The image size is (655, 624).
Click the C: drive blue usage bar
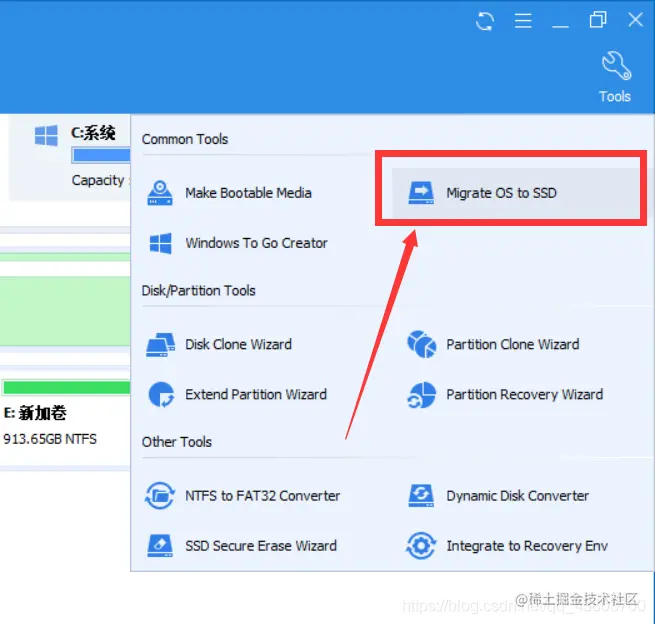(101, 155)
